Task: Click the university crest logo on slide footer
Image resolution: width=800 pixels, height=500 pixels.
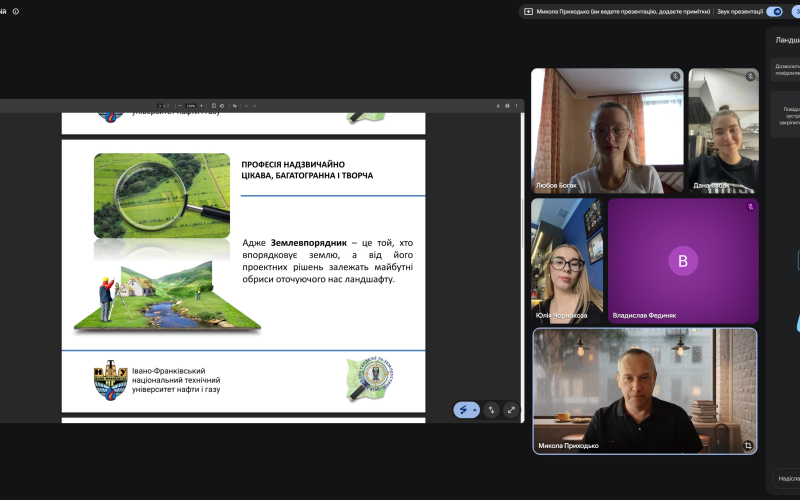Action: coord(110,380)
